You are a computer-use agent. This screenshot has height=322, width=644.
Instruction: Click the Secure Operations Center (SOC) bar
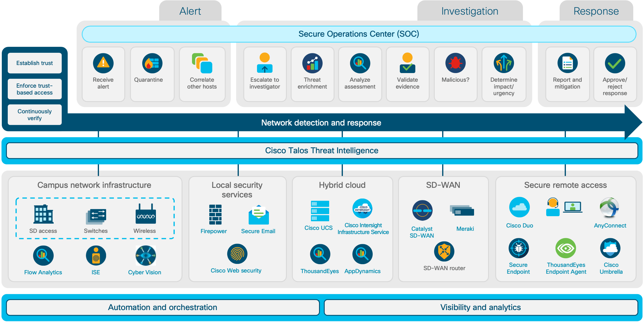point(359,34)
